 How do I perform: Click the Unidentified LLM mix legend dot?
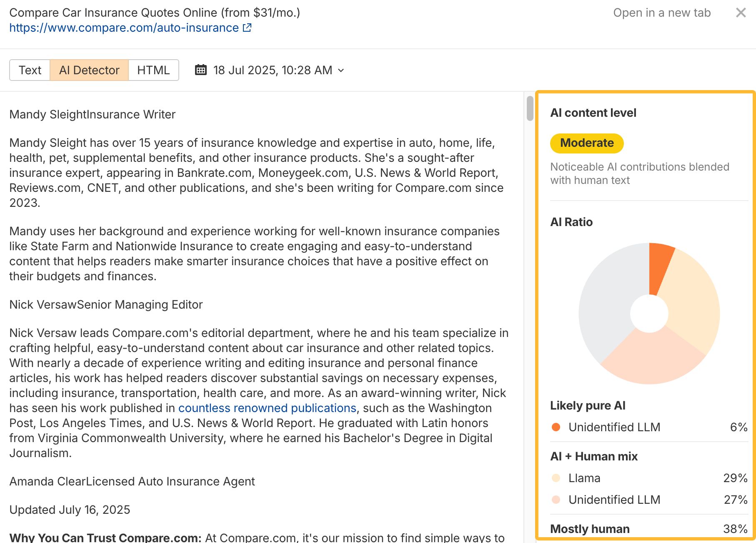click(556, 500)
